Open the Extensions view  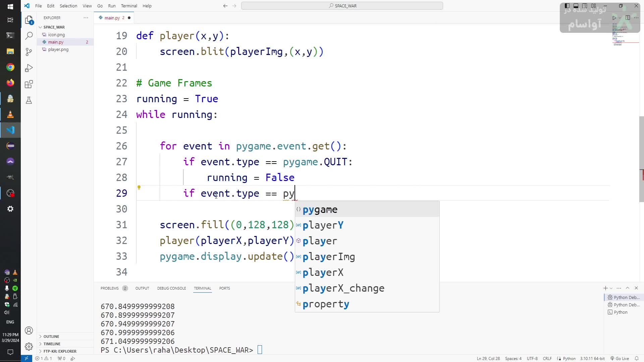click(29, 84)
